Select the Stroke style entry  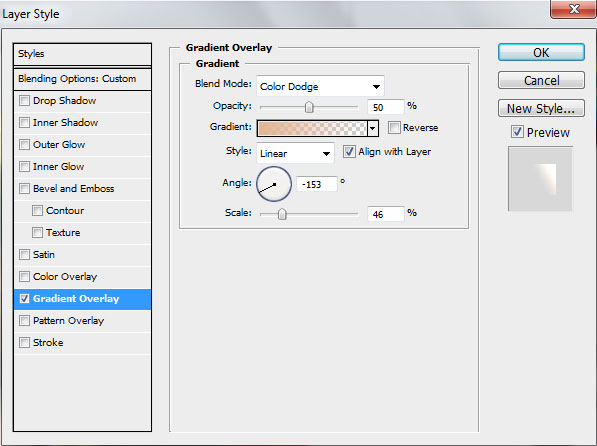82,342
